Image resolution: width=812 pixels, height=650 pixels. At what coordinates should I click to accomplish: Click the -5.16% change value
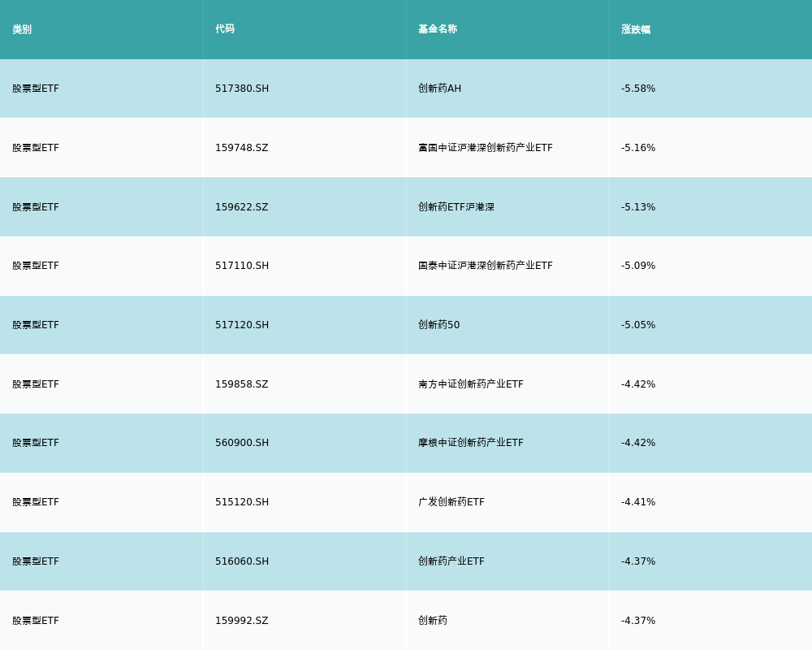click(x=638, y=148)
